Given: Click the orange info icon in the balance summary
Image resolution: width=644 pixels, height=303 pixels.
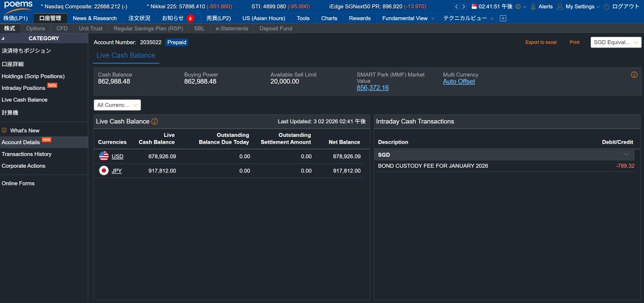Looking at the screenshot, I should point(634,75).
